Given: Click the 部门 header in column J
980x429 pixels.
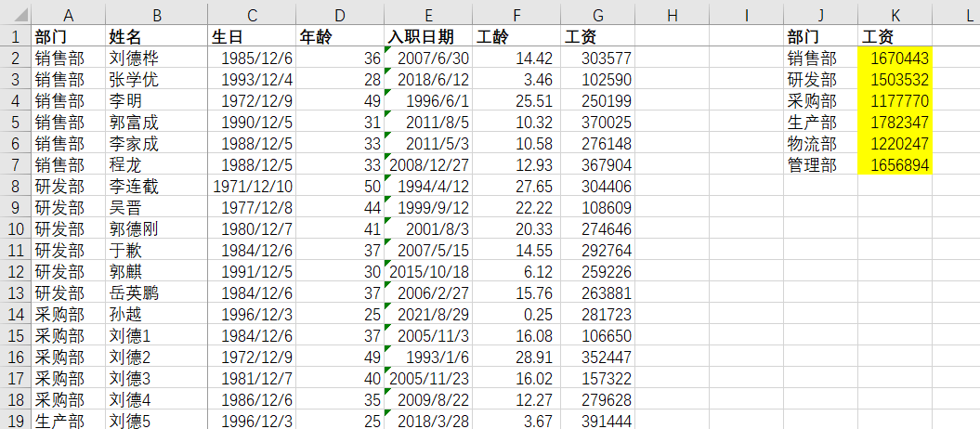Looking at the screenshot, I should [x=821, y=36].
